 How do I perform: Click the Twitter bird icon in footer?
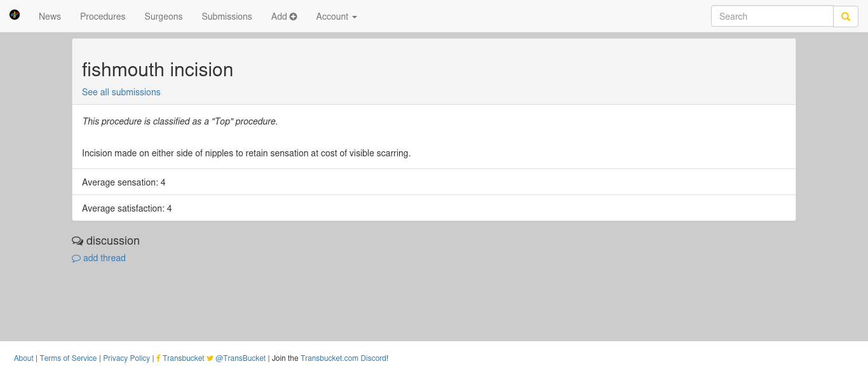(210, 358)
